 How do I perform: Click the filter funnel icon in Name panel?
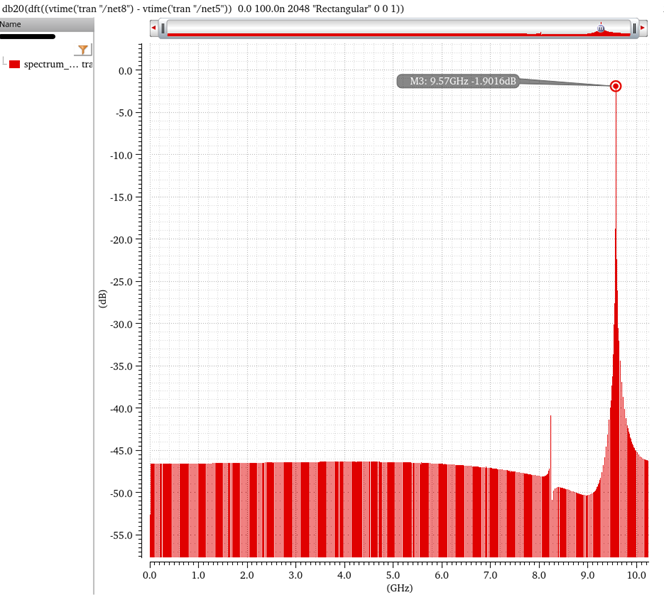click(84, 49)
